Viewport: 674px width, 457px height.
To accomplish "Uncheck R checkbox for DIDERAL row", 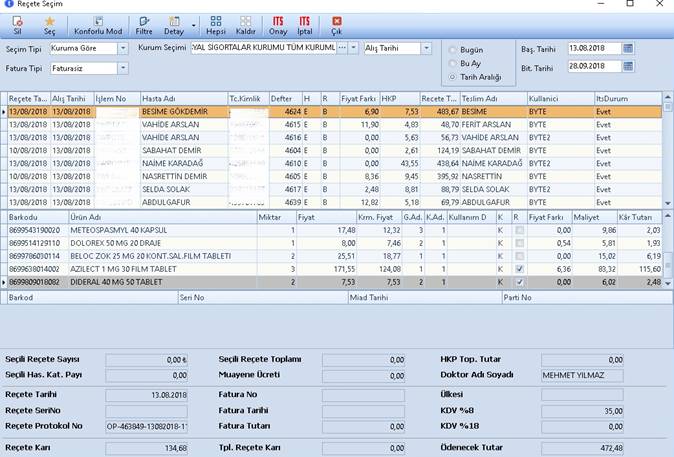I will (519, 282).
